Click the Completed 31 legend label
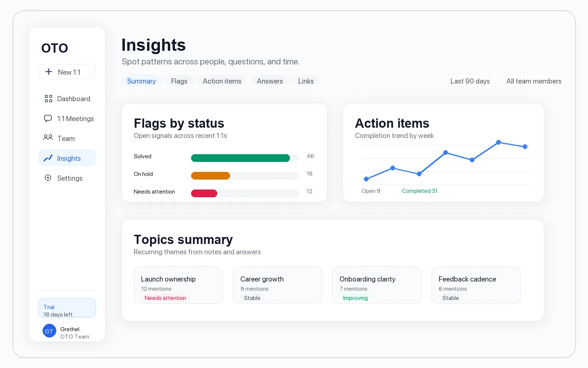588x368 pixels. [420, 191]
